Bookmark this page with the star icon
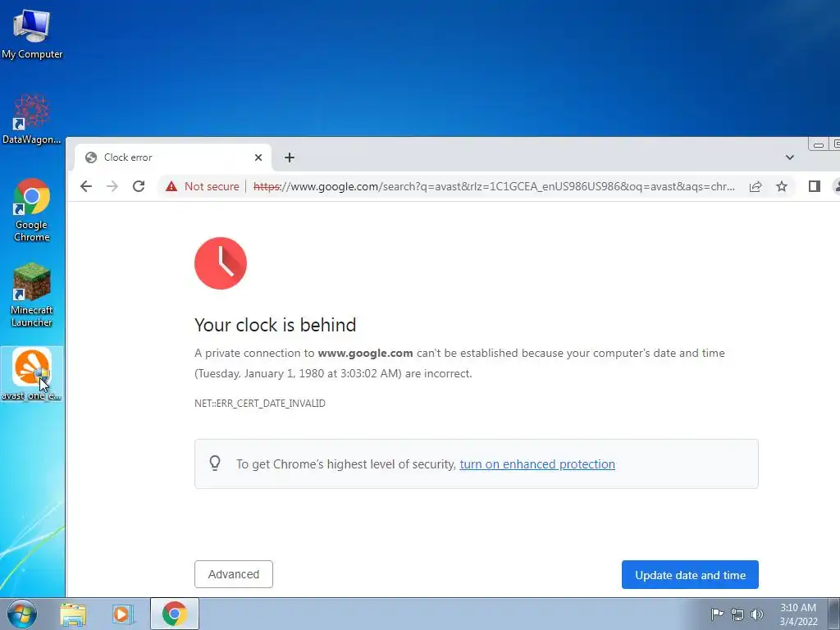This screenshot has height=630, width=840. coord(782,186)
